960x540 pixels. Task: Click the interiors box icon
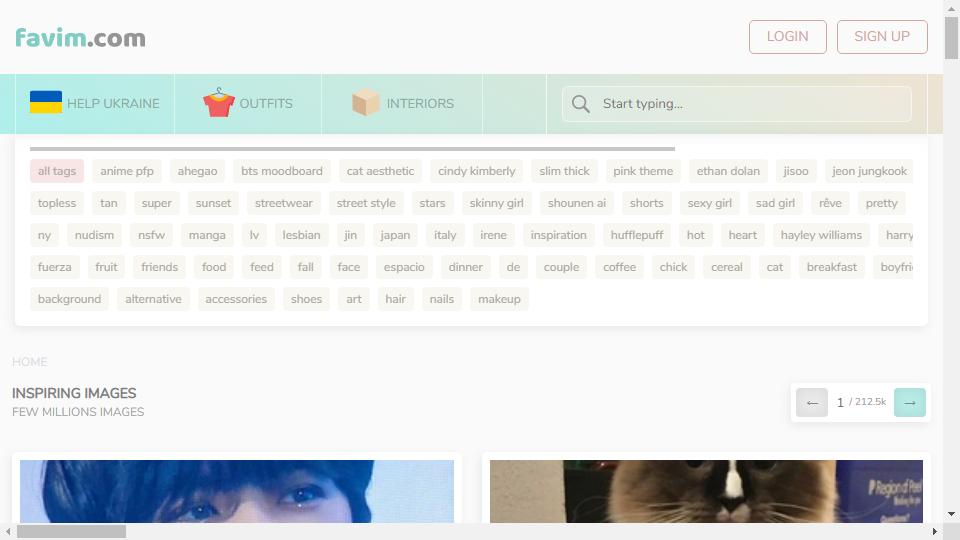pyautogui.click(x=366, y=102)
